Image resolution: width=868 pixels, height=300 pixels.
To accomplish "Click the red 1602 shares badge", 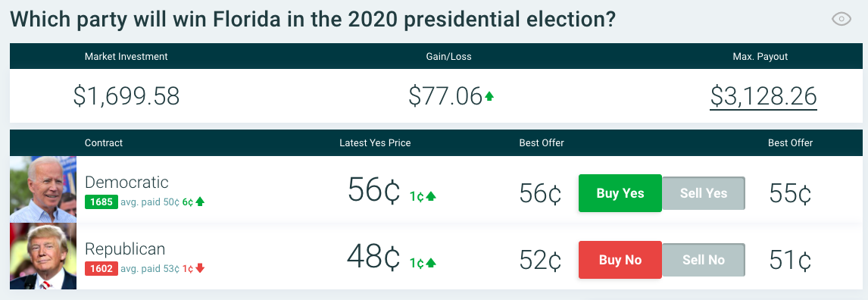I will (x=101, y=268).
